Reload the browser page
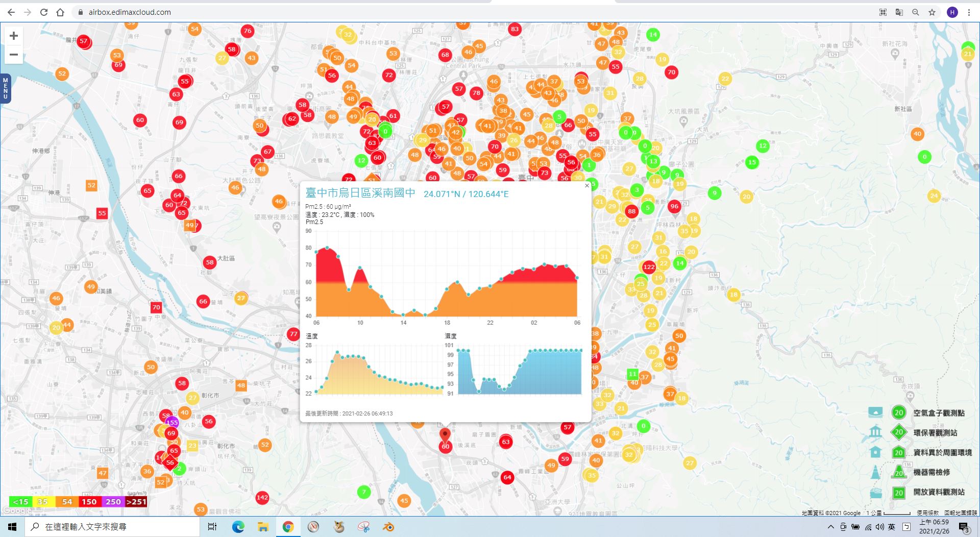The height and width of the screenshot is (537, 980). [44, 12]
